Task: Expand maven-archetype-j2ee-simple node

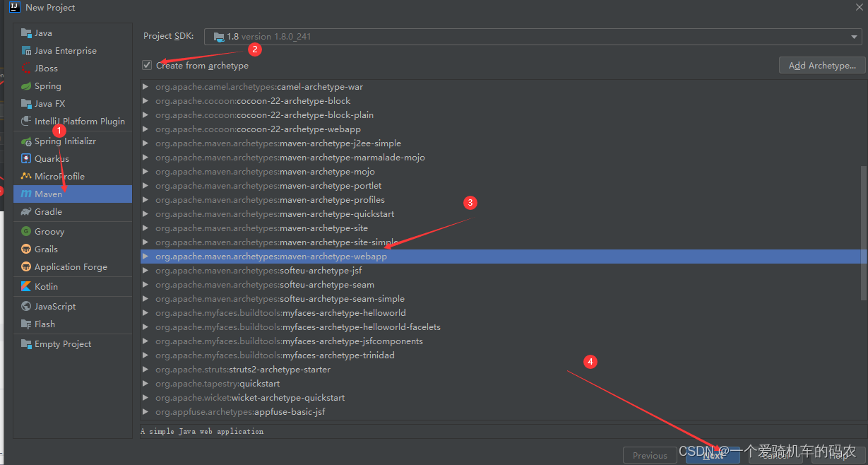Action: [x=145, y=143]
